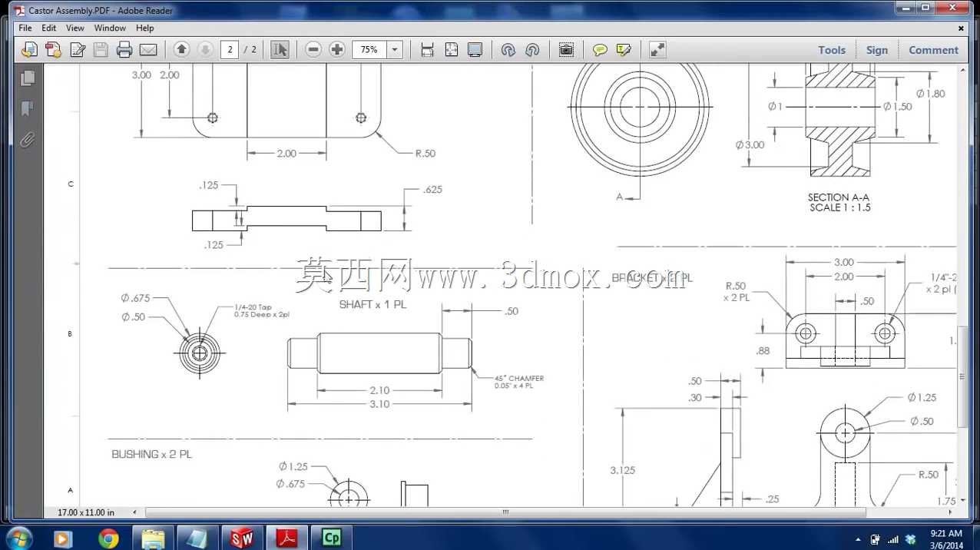The height and width of the screenshot is (550, 980).
Task: Open the Windows Start menu
Action: 18,538
